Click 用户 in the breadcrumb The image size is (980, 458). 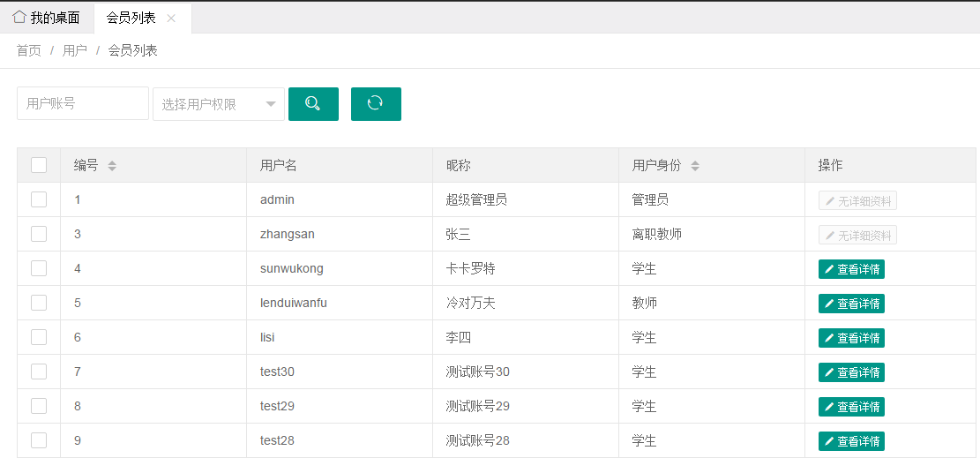pyautogui.click(x=75, y=50)
